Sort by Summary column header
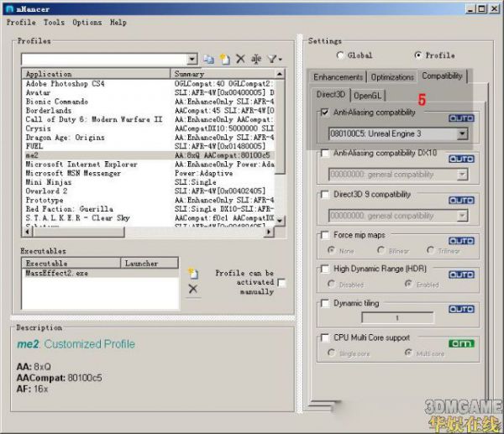 (x=223, y=74)
